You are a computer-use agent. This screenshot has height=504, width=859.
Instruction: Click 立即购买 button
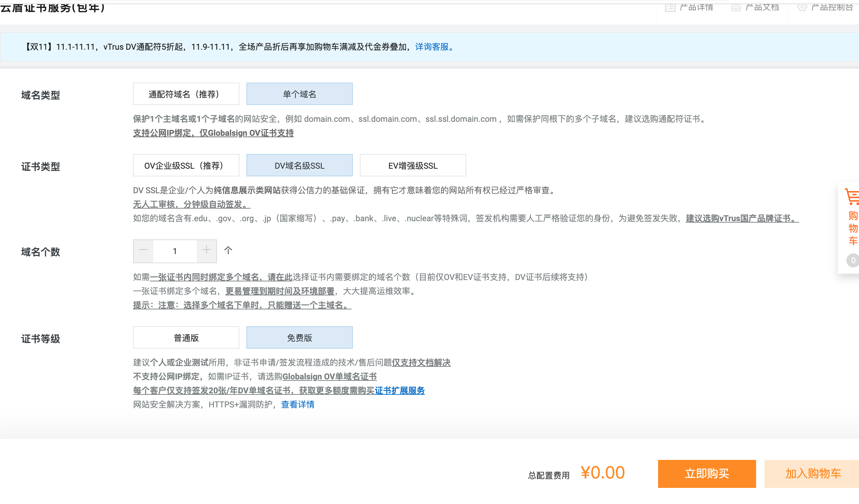707,474
